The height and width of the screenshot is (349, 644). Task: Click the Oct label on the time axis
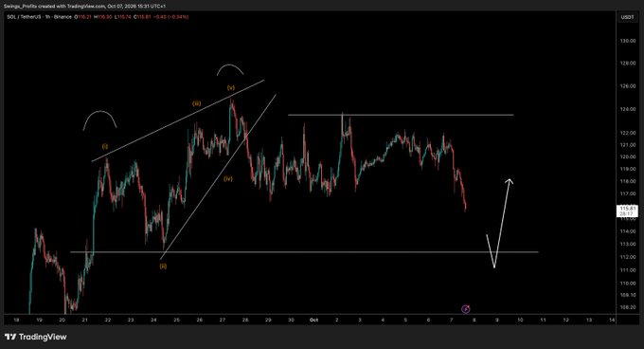point(314,320)
